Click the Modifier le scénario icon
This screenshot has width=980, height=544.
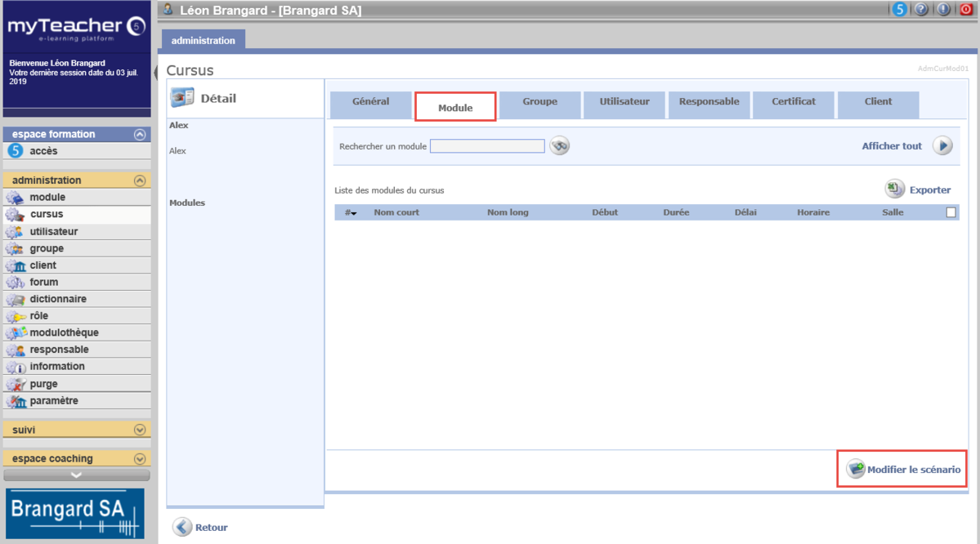pos(856,469)
